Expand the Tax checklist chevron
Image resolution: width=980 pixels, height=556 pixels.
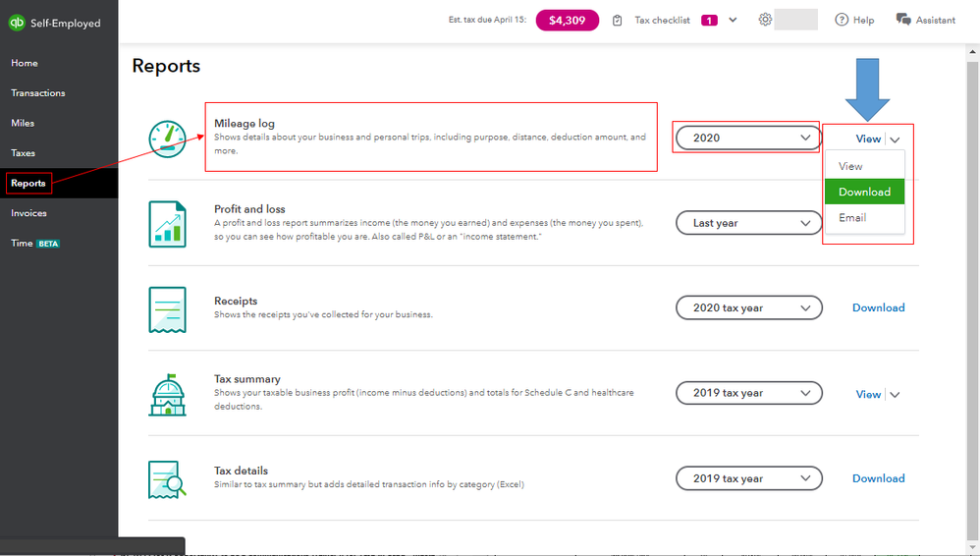(x=733, y=21)
